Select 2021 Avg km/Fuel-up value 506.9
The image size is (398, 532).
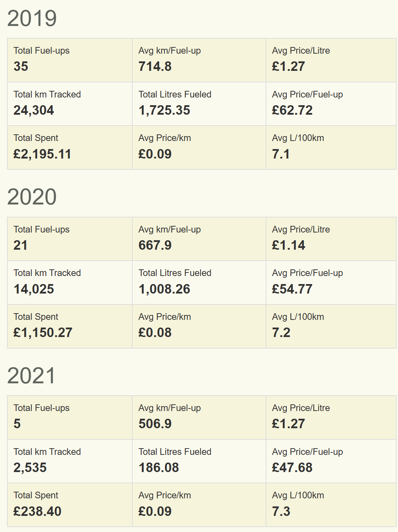click(x=155, y=424)
